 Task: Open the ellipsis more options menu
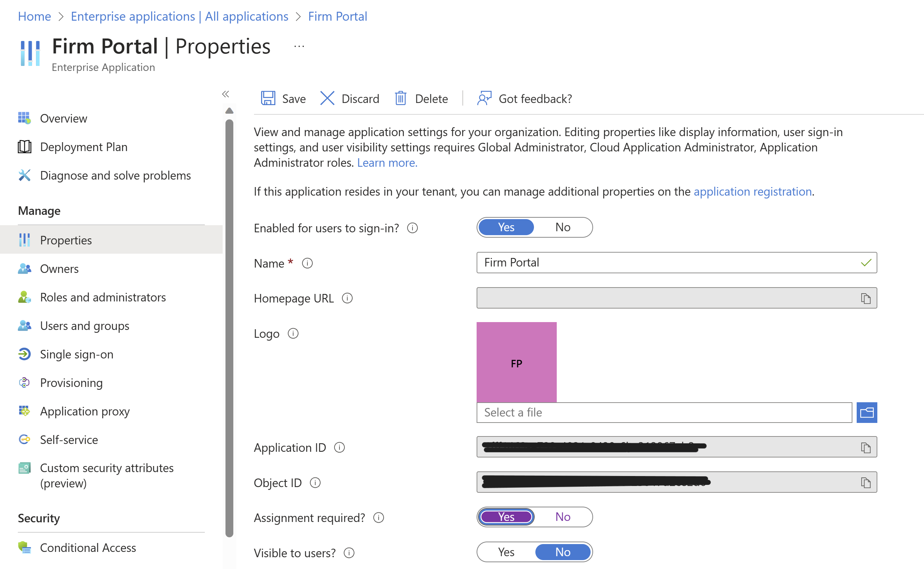coord(299,47)
